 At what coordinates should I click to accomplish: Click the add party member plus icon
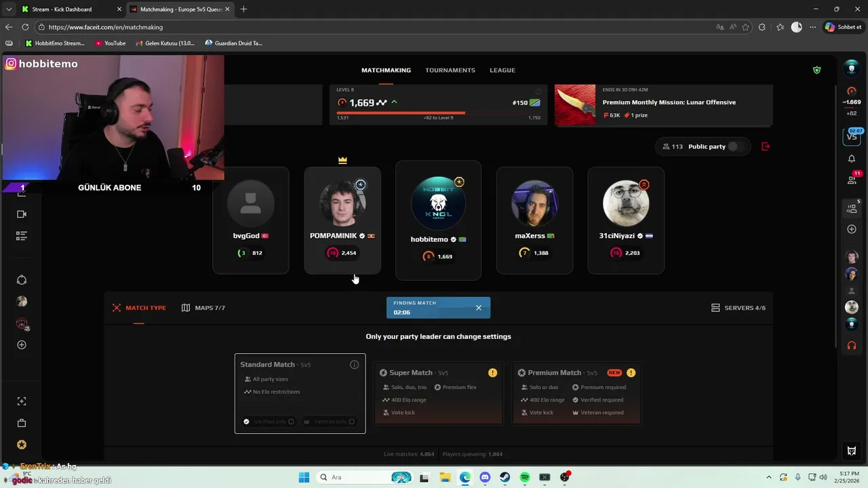tap(852, 229)
